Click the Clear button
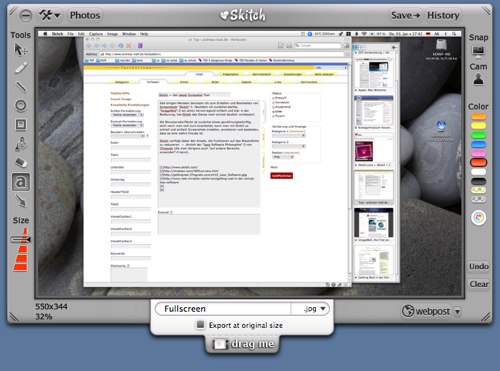Viewport: 500px width, 371px height. tap(479, 284)
